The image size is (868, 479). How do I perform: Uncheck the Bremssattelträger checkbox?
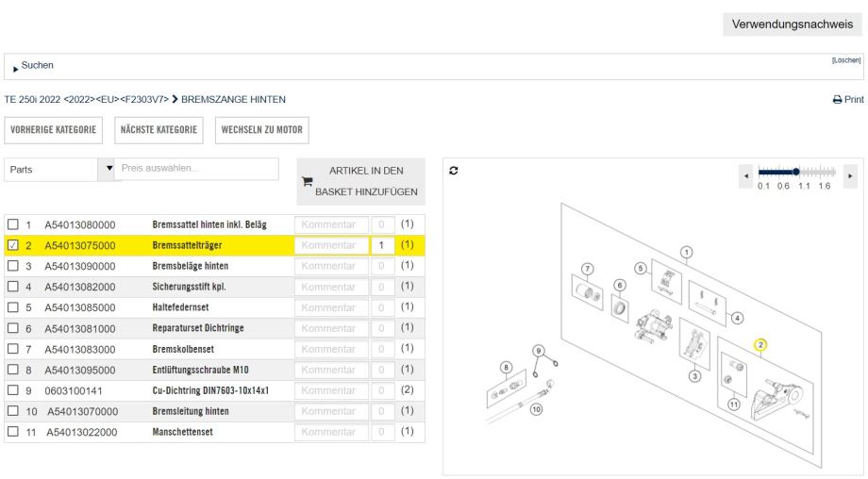[x=12, y=245]
